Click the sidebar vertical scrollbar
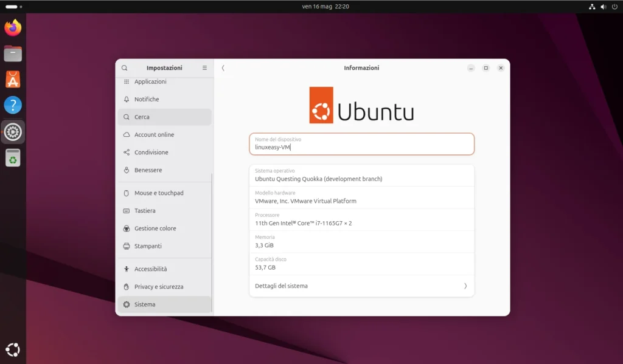623x364 pixels. (212, 243)
